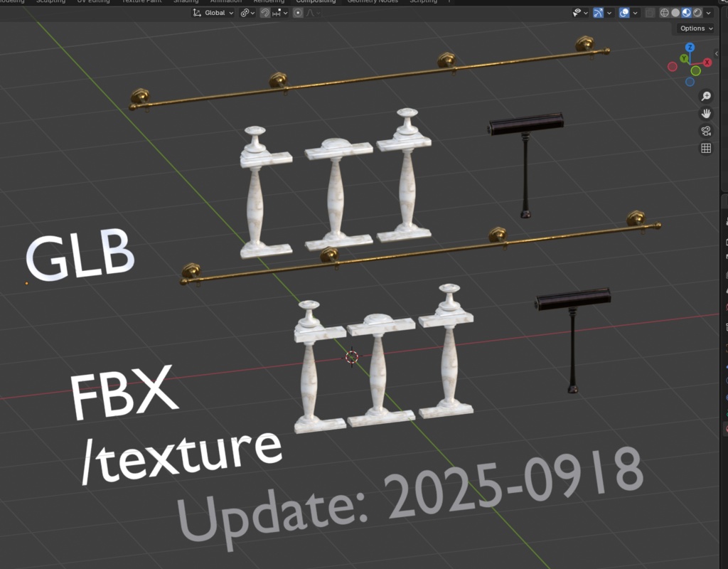Select the GLB text object
This screenshot has height=569, width=728.
[x=80, y=254]
